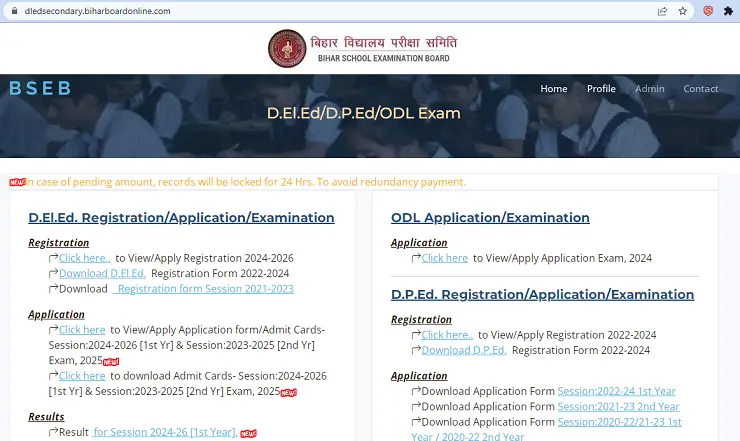740x441 pixels.
Task: Click here for D.El.Ed. Application form/Admit Cards
Action: coord(82,330)
